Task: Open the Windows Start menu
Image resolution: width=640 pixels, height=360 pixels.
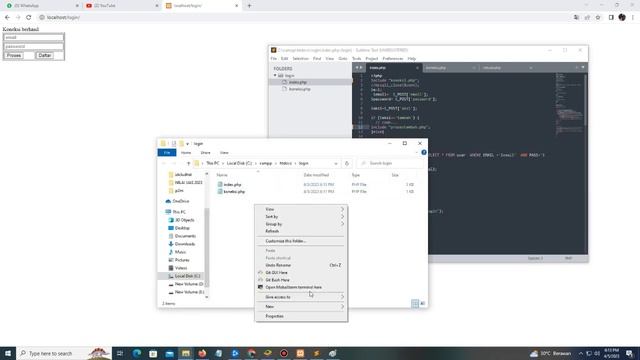Action: click(x=8, y=353)
